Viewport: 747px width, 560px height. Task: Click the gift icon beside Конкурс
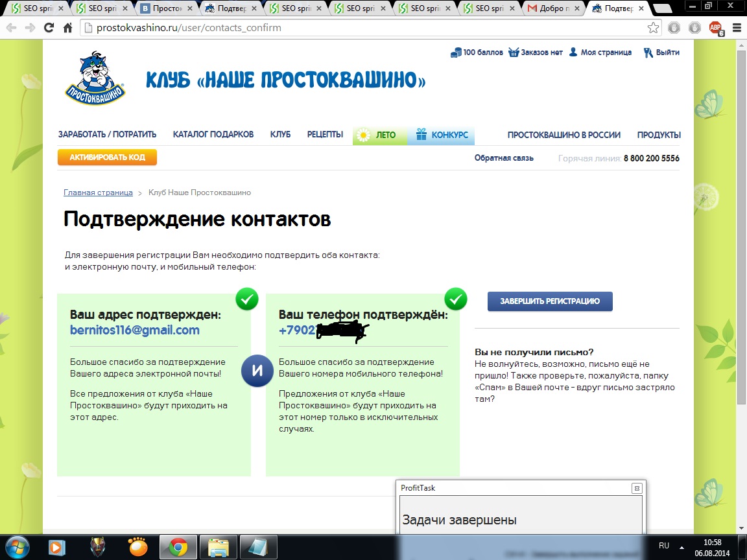coord(421,134)
